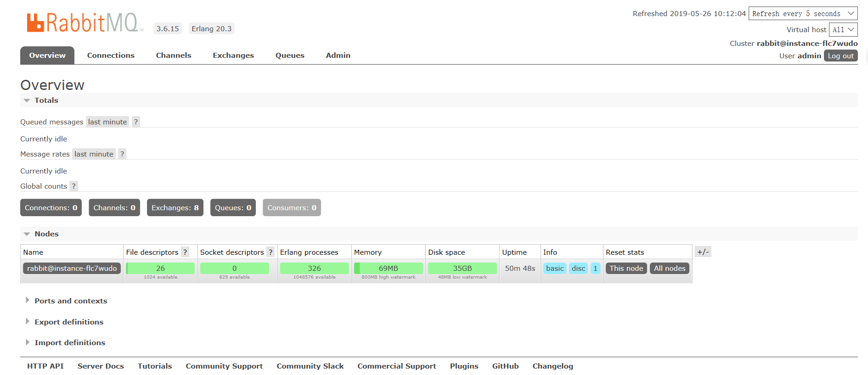The height and width of the screenshot is (375, 868).
Task: Open node rabbit@instance-flc7wudo details
Action: coord(72,268)
